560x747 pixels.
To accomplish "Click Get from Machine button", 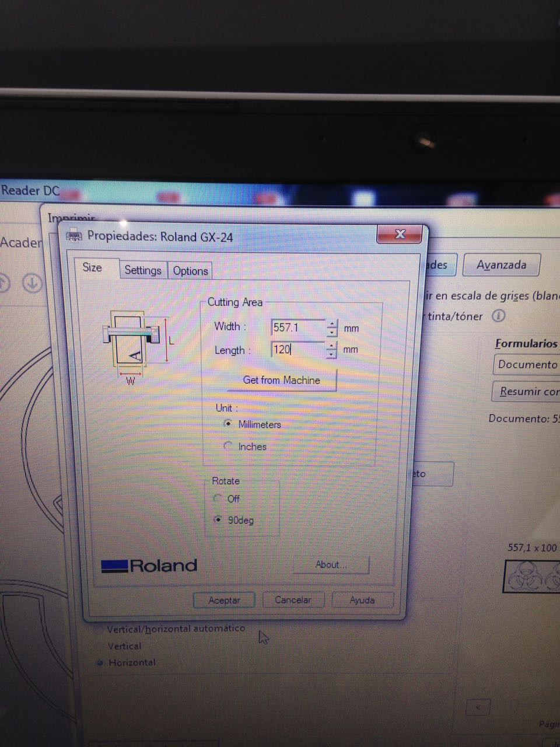I will [282, 380].
